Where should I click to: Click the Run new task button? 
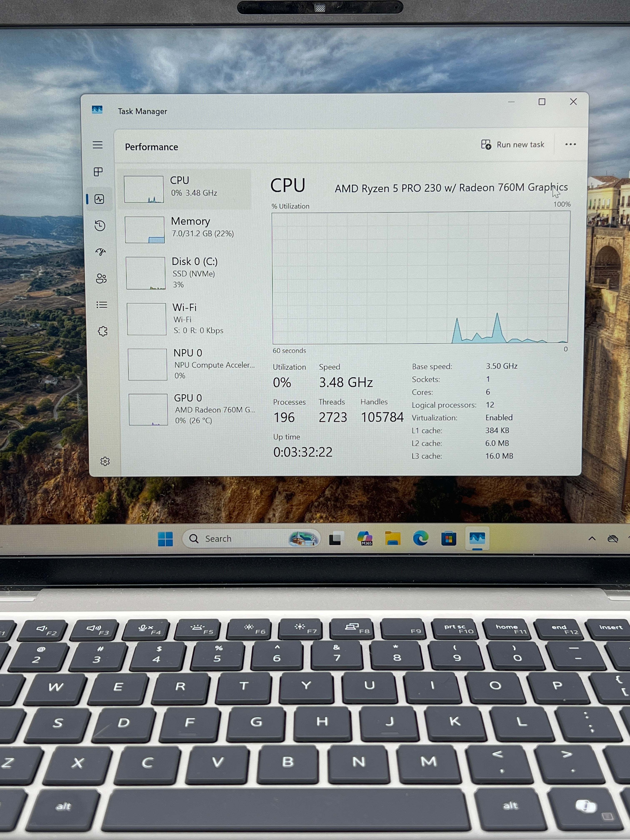pos(512,145)
